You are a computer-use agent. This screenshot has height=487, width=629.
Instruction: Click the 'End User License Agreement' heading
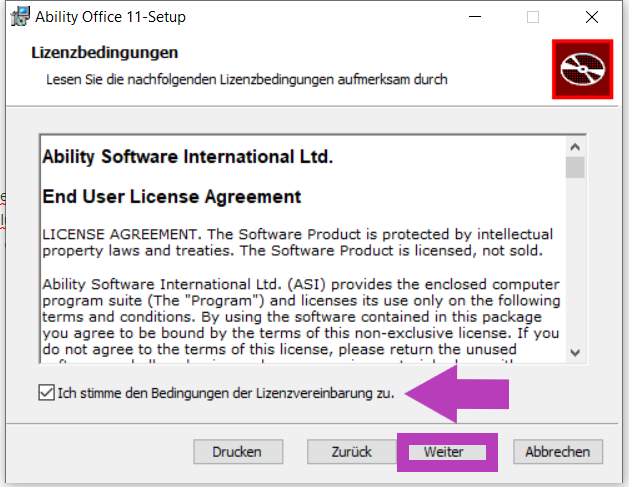172,197
